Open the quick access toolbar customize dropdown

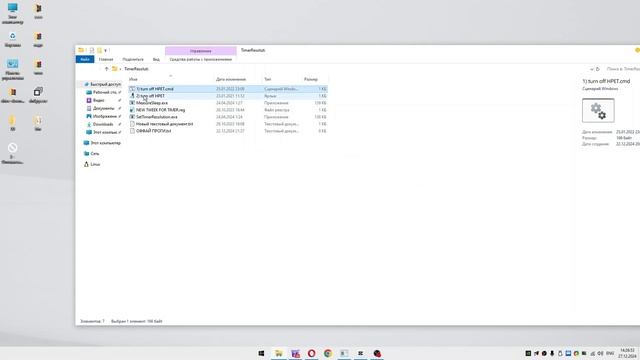coord(105,51)
